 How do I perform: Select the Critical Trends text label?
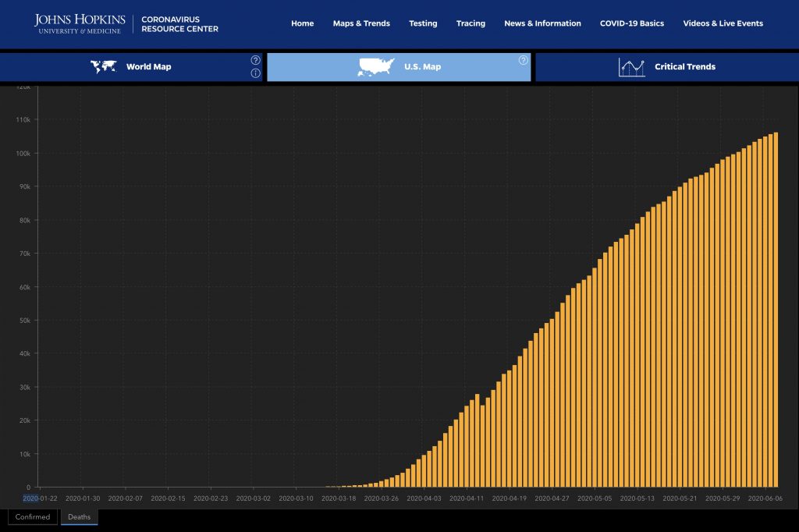(684, 67)
